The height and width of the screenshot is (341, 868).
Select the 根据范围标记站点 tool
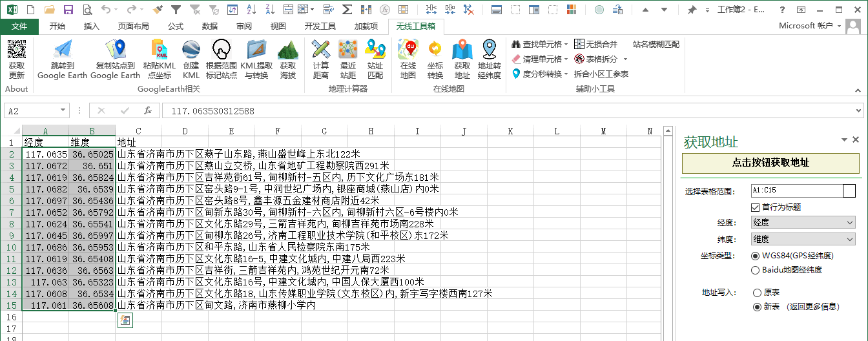pyautogui.click(x=222, y=49)
